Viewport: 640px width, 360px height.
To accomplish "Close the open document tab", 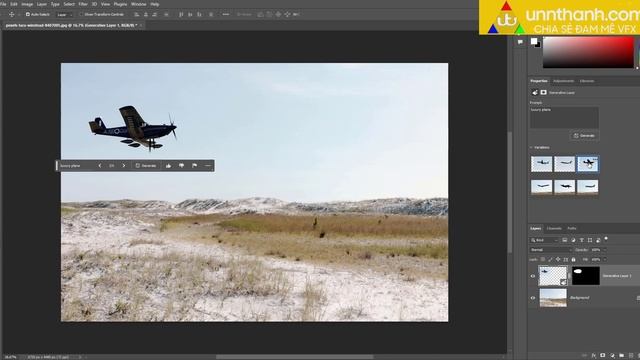I will (x=141, y=25).
